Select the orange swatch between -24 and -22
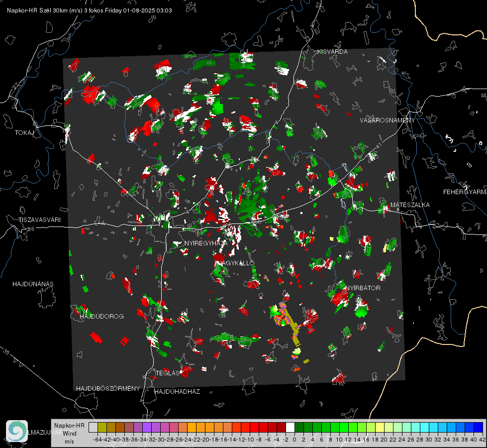Image resolution: width=487 pixels, height=448 pixels. tap(192, 427)
